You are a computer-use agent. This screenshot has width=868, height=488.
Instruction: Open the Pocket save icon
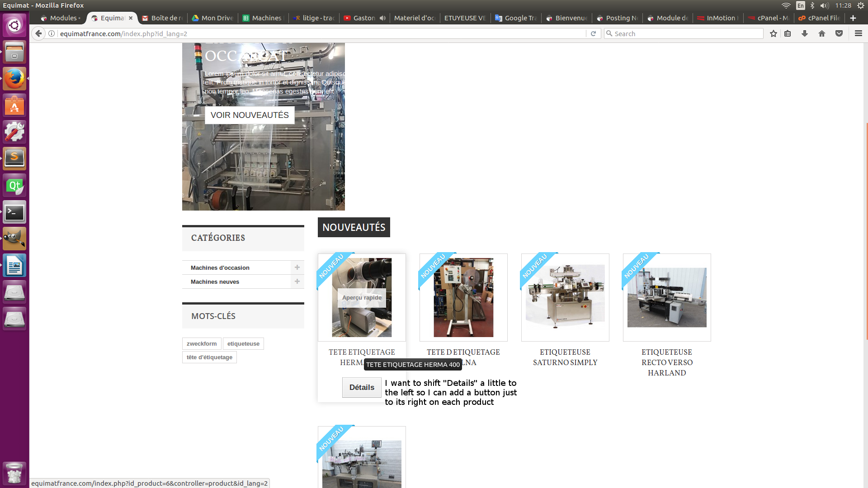coord(839,33)
